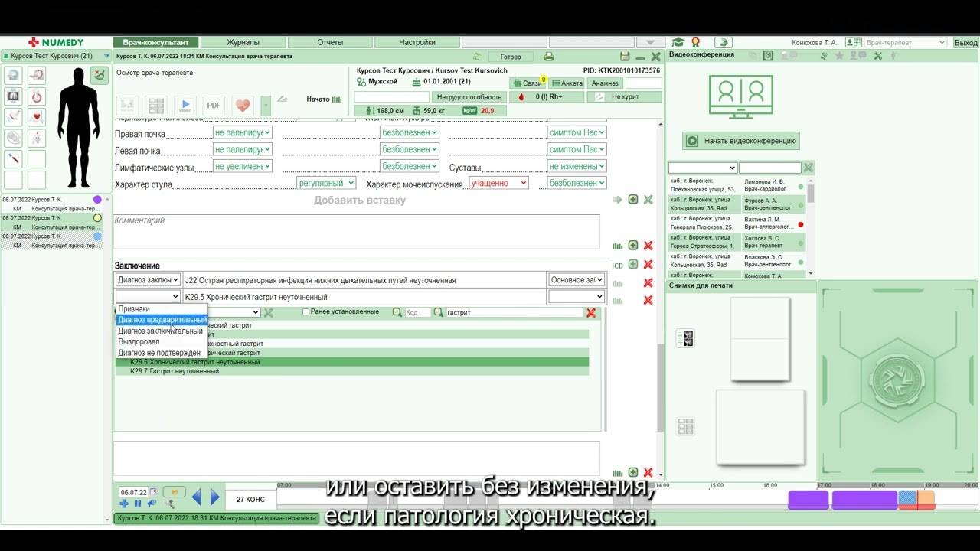
Task: Click the Нетрудоспособность button
Action: coord(469,97)
